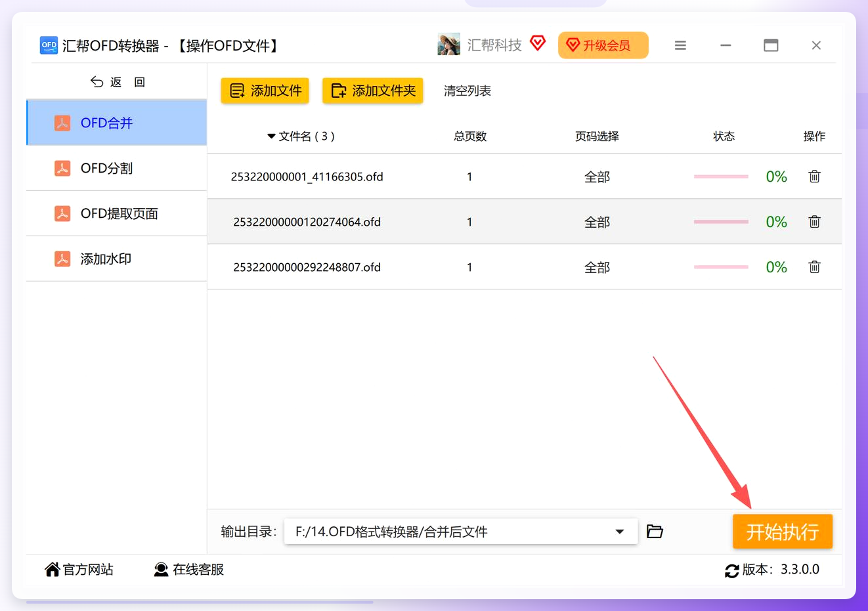Click the 状态 column header
868x611 pixels.
point(724,137)
